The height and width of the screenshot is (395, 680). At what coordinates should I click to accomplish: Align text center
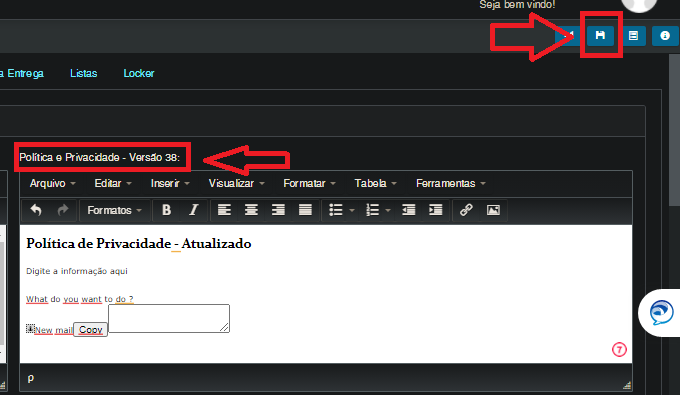click(x=251, y=210)
